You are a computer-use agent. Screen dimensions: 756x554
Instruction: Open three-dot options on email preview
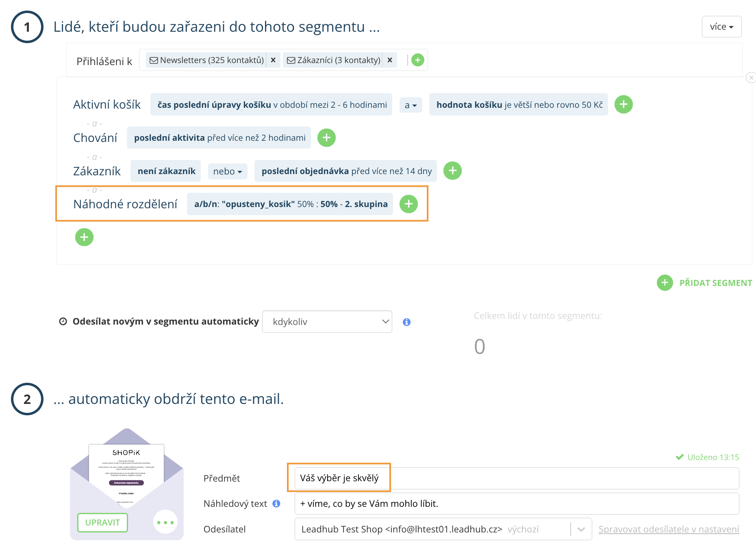point(165,522)
